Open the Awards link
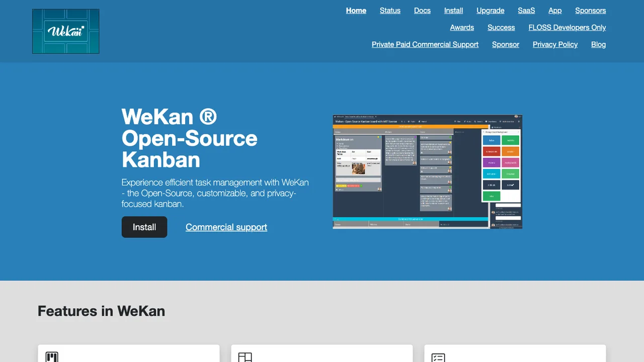 (462, 28)
